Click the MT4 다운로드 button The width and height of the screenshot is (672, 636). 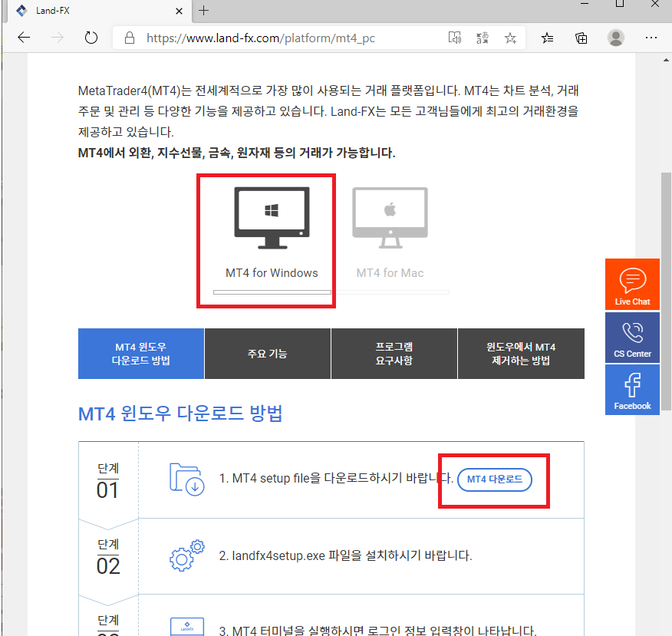point(495,479)
